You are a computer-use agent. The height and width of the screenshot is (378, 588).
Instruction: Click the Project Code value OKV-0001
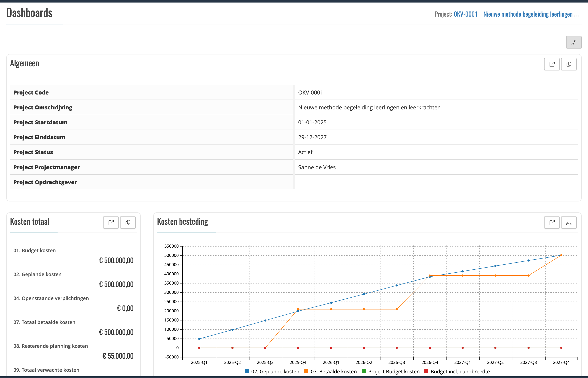[x=310, y=93]
